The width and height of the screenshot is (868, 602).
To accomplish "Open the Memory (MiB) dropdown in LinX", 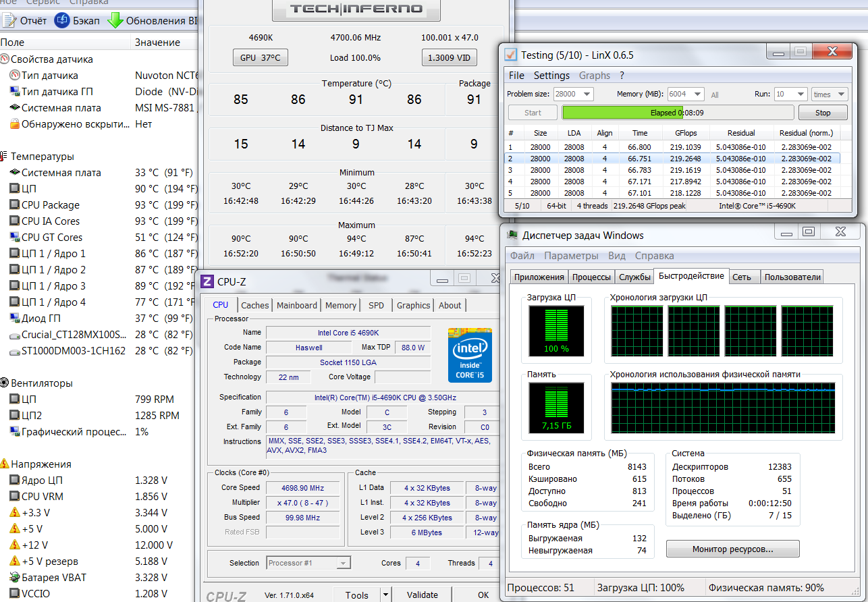I will [x=697, y=94].
